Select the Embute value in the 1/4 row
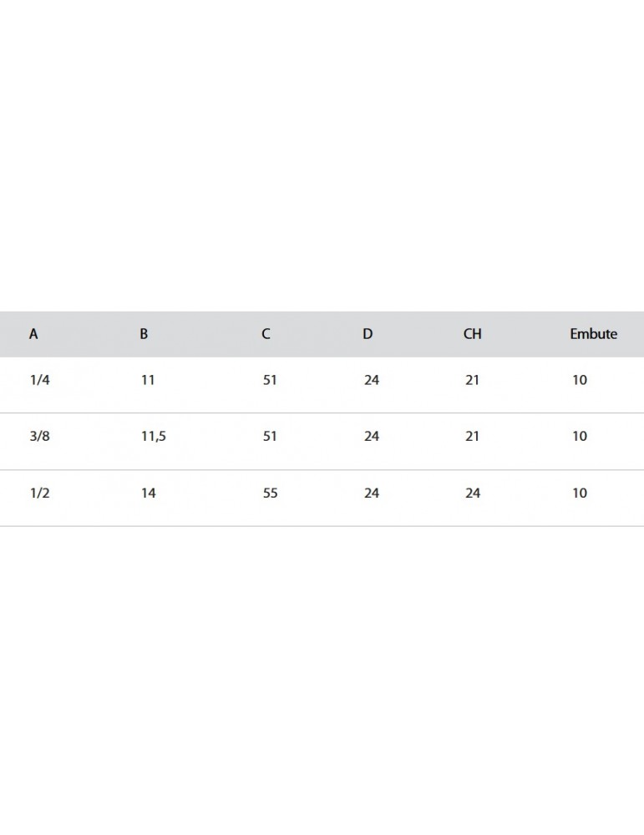This screenshot has width=644, height=835. tap(580, 380)
